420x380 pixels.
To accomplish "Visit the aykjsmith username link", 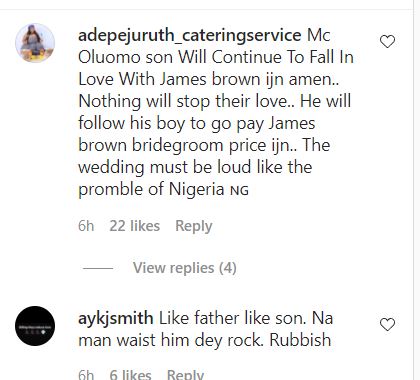I will [x=116, y=318].
